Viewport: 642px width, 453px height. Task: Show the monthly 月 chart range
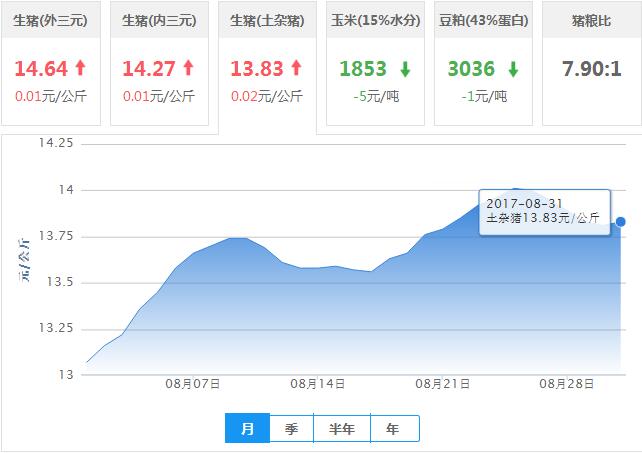[247, 428]
